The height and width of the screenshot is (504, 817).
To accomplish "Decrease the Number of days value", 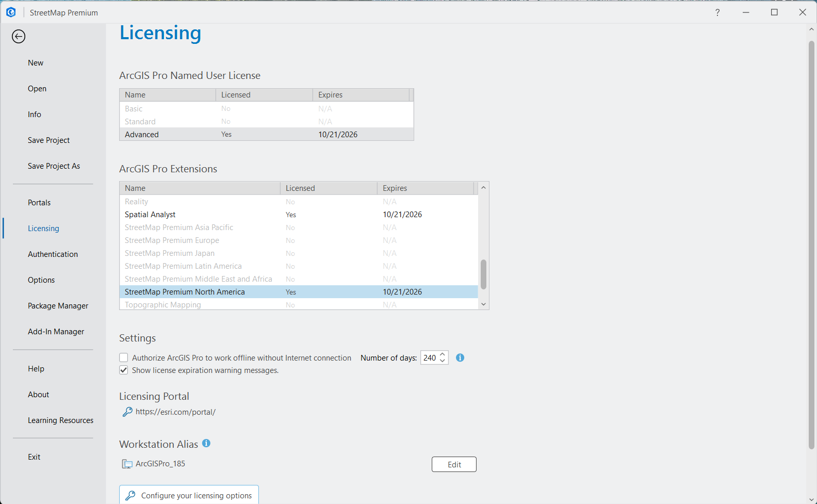I will [443, 361].
